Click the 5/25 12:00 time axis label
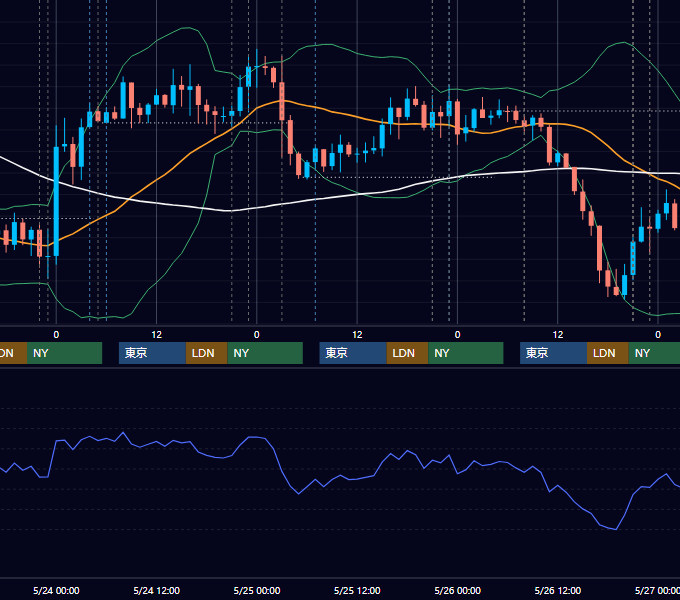This screenshot has height=600, width=680. [x=357, y=590]
